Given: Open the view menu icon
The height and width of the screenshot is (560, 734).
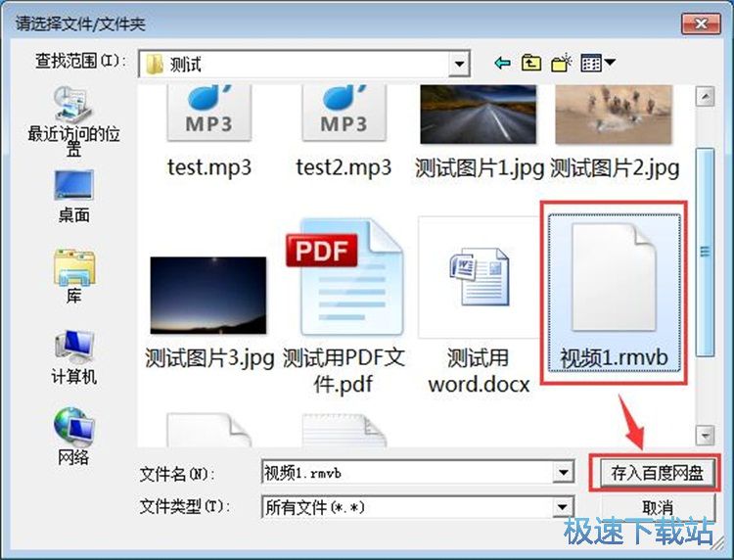Looking at the screenshot, I should (x=597, y=63).
